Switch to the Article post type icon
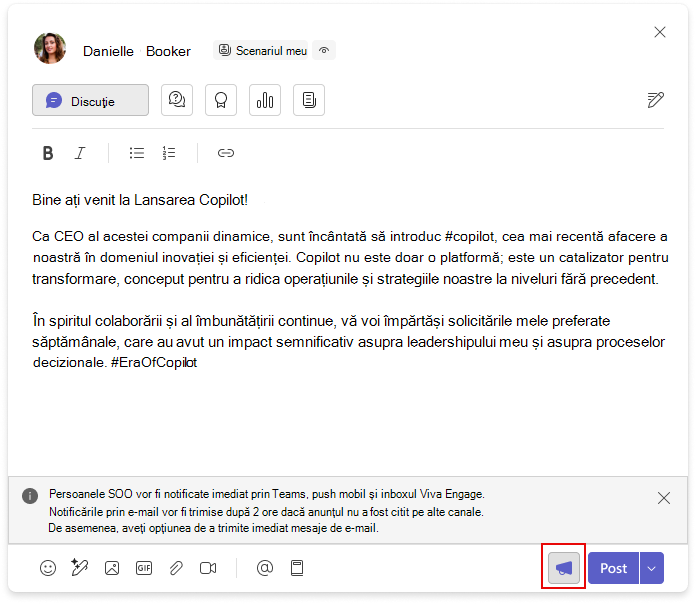This screenshot has height=604, width=696. (308, 100)
